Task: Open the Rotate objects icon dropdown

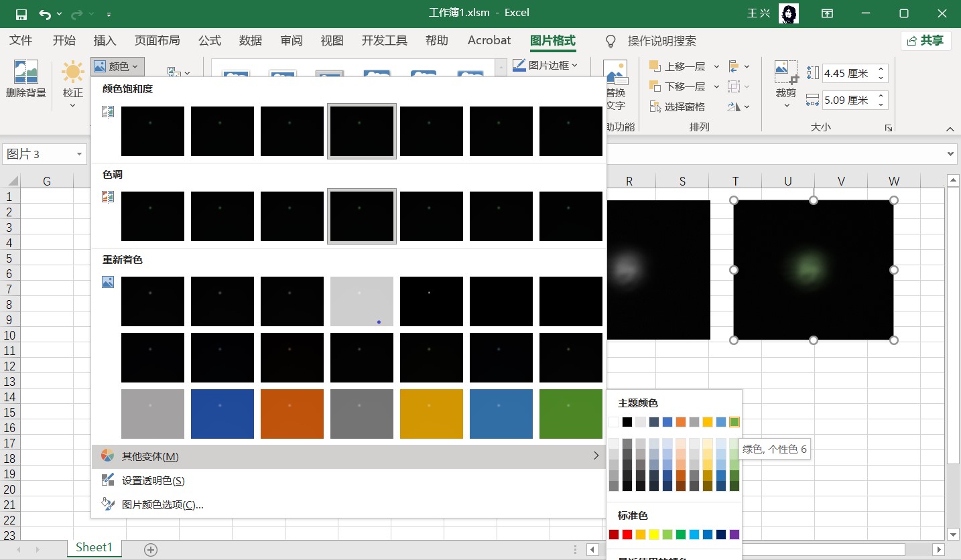Action: pos(739,107)
